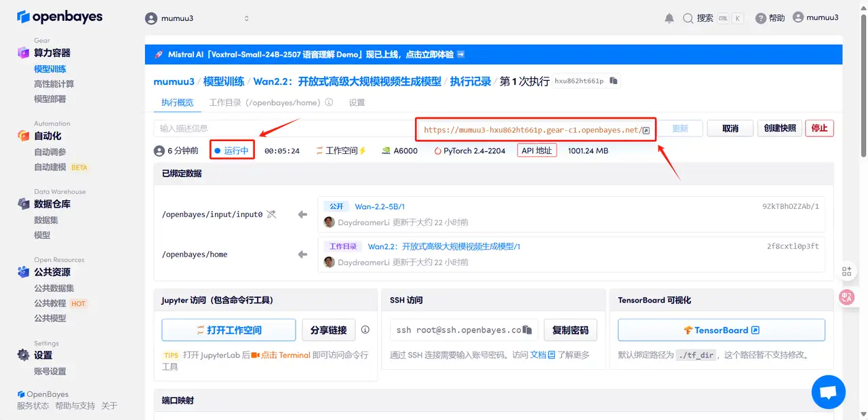Screen dimensions: 868x420
Task: Copy the execution ID hxu862ht661p
Action: coord(614,81)
